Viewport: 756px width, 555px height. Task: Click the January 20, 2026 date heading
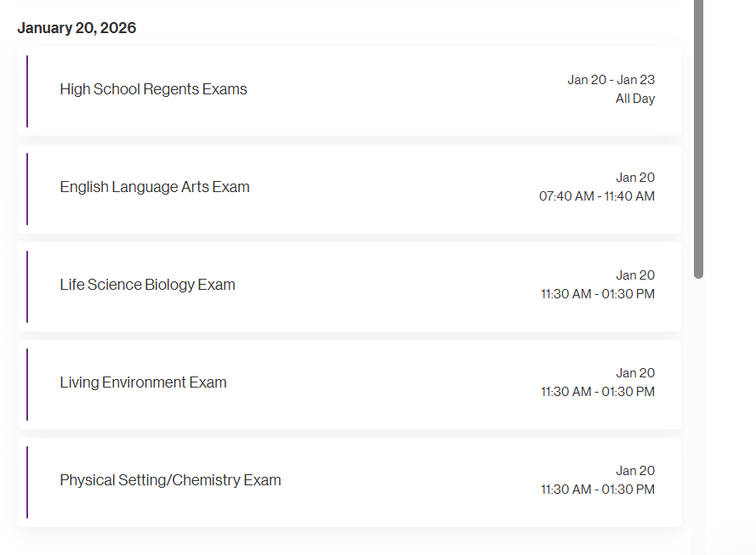(x=77, y=28)
